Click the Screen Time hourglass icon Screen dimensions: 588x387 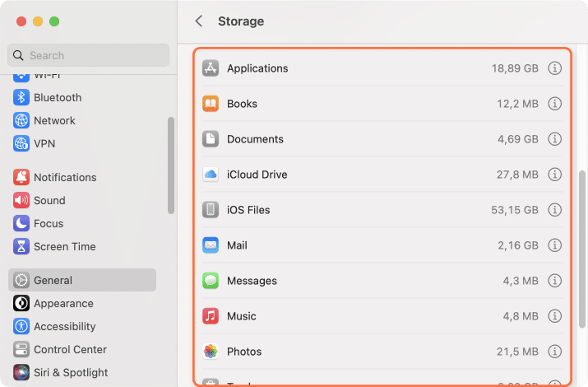[21, 247]
